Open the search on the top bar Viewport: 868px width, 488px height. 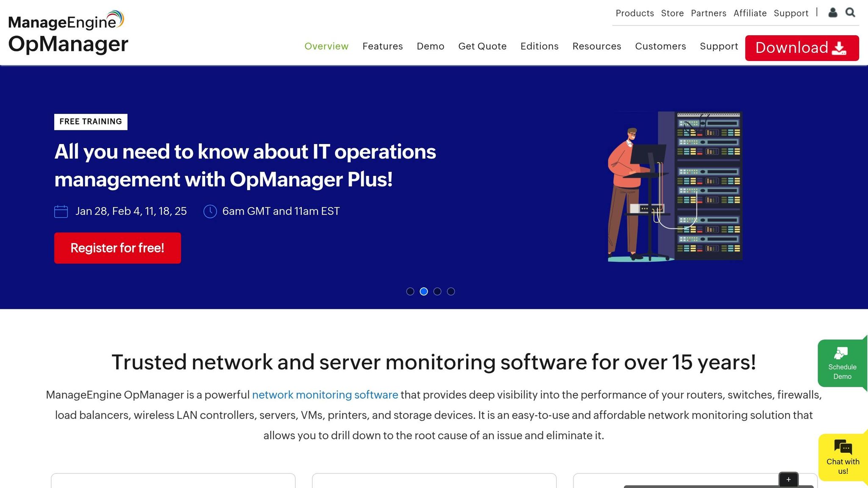[851, 13]
